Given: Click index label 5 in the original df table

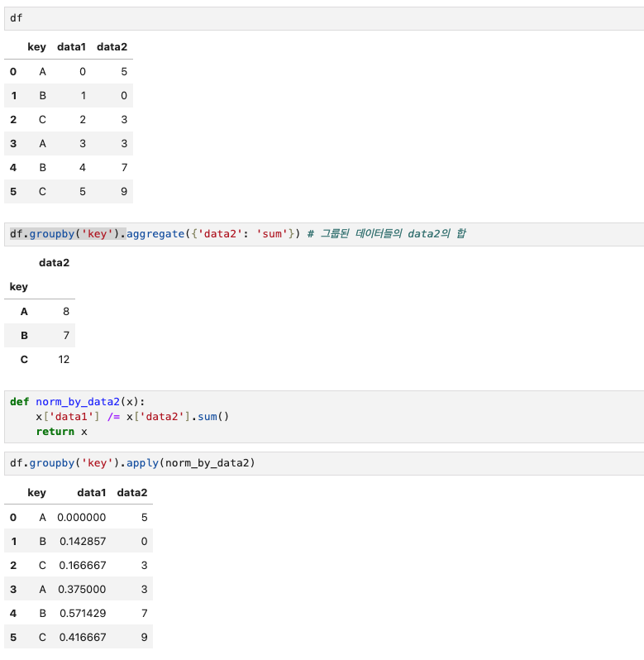Looking at the screenshot, I should [13, 192].
